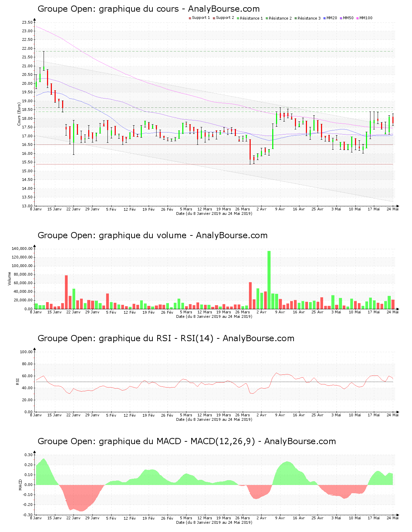Screen dimensions: 412x532
Task: Click '9 Avr' date tick on price chart
Action: point(280,209)
